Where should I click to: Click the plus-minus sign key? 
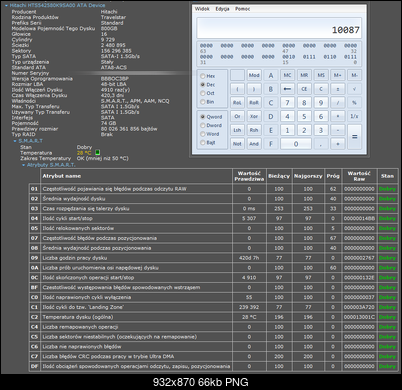(x=338, y=89)
